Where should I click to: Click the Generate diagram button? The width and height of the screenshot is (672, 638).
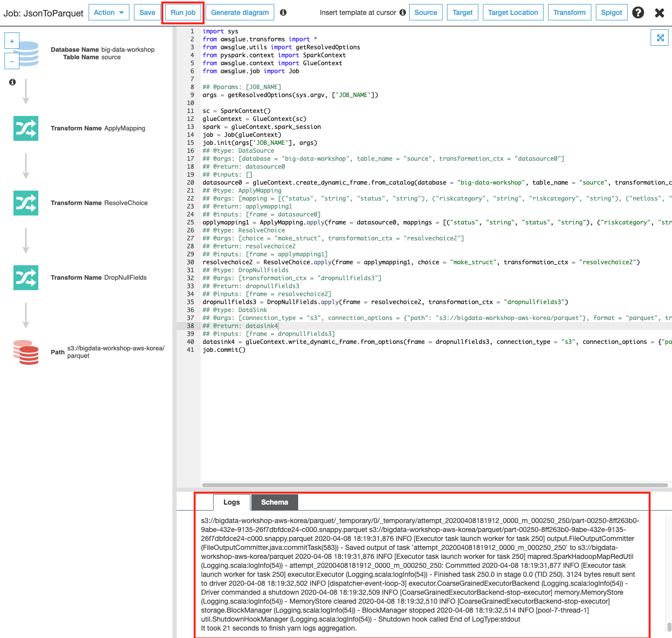[239, 12]
